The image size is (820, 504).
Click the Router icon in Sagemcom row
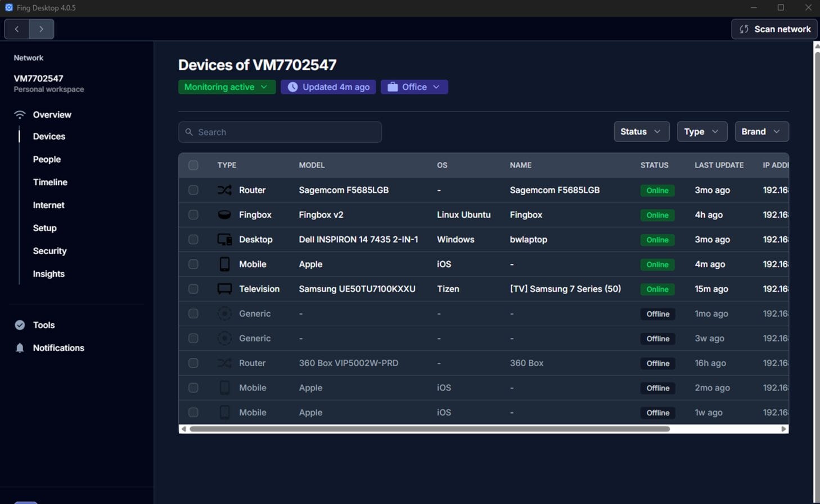(224, 190)
